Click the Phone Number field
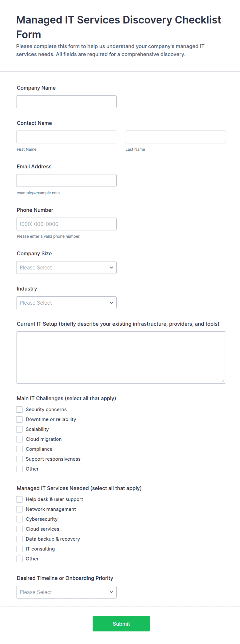The width and height of the screenshot is (240, 644). 66,224
